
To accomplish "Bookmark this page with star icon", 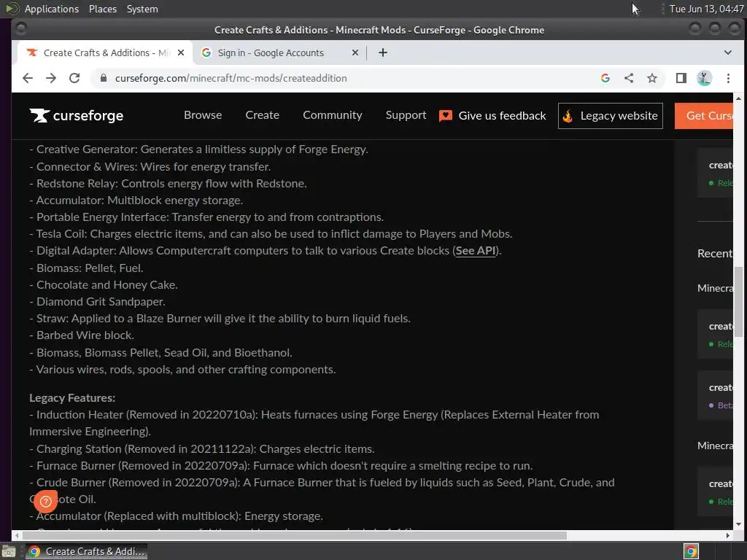I will (x=652, y=78).
